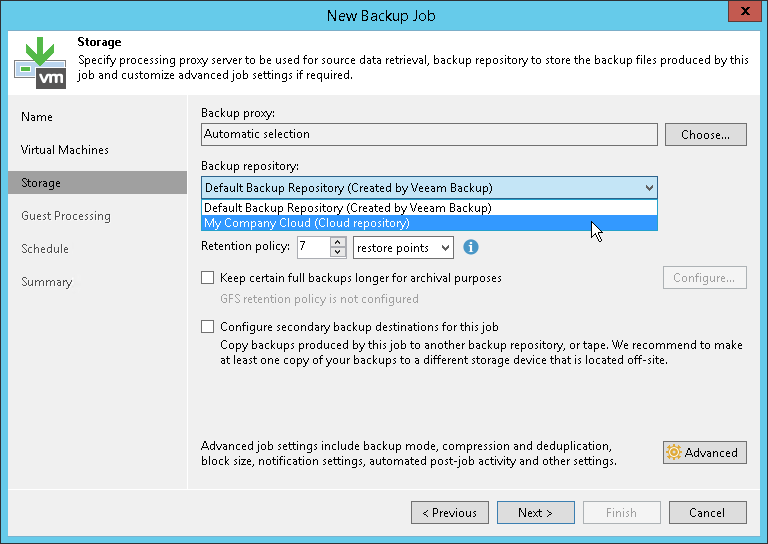
Task: Check Configure secondary backup destinations option
Action: 208,327
